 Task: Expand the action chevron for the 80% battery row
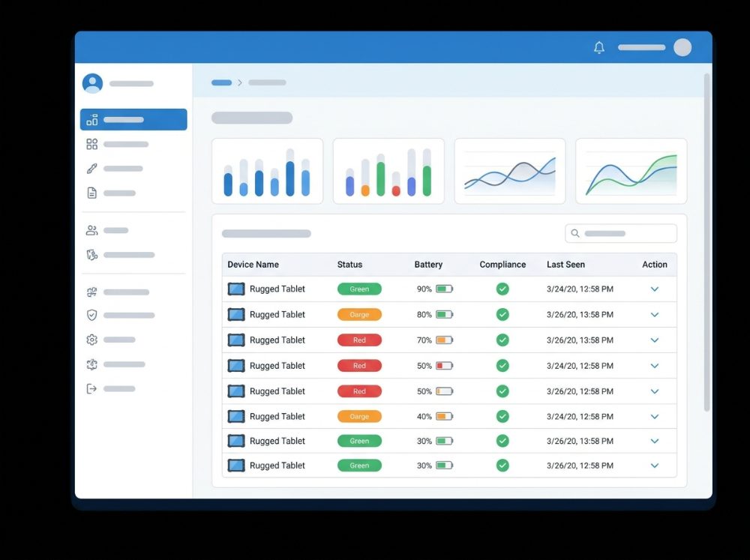[x=655, y=315]
